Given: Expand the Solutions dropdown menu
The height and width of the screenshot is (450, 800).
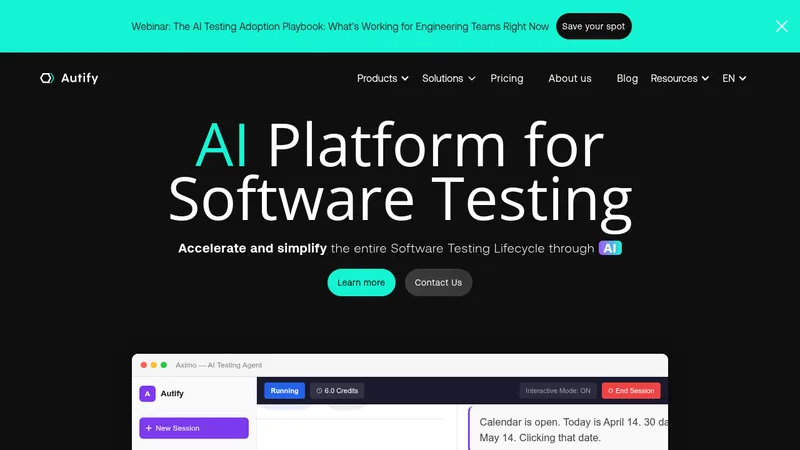Looking at the screenshot, I should tap(448, 78).
